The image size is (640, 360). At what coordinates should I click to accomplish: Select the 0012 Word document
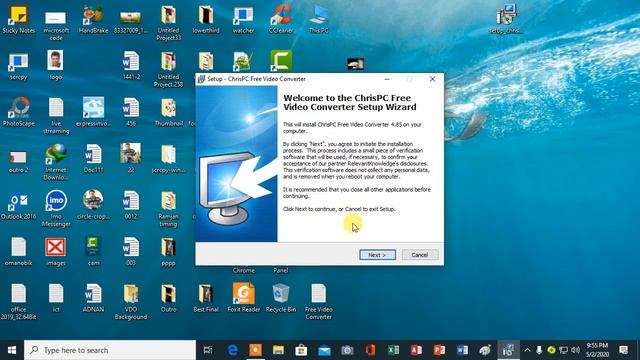131,205
